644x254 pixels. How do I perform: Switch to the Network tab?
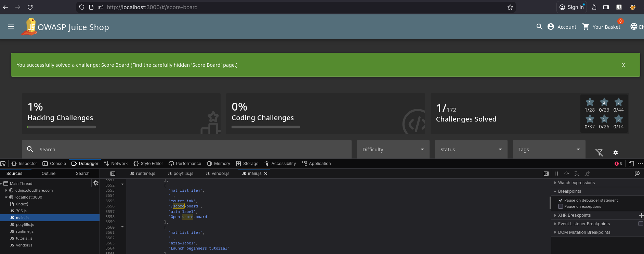click(x=116, y=164)
